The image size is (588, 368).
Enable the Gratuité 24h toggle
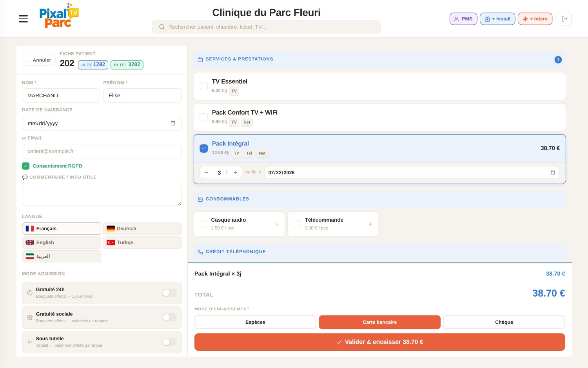click(x=169, y=293)
